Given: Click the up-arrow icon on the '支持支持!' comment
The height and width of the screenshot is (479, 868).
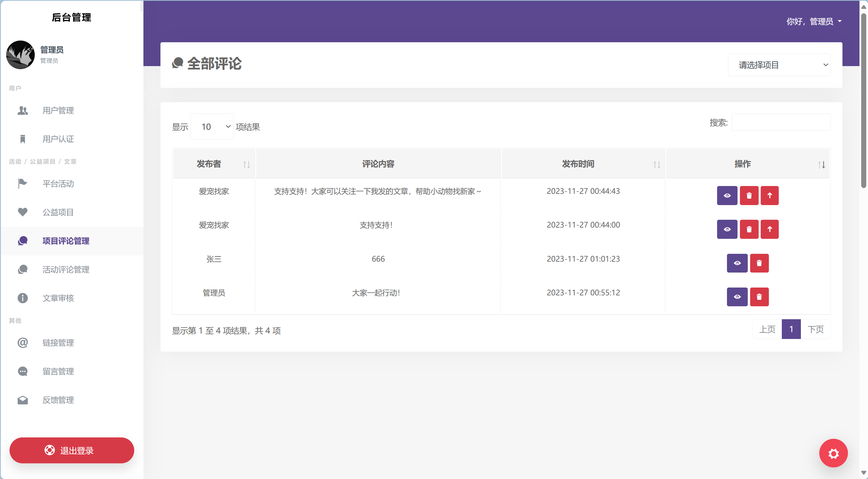Looking at the screenshot, I should 770,229.
